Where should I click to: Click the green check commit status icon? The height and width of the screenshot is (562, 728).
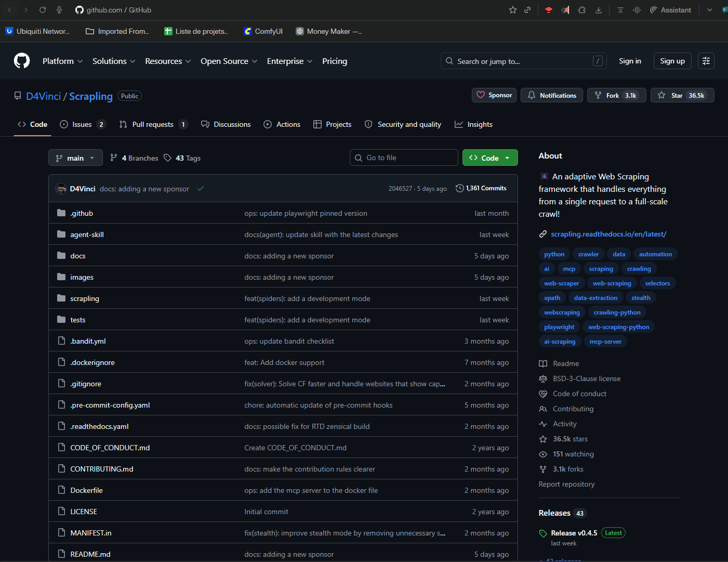click(x=201, y=189)
